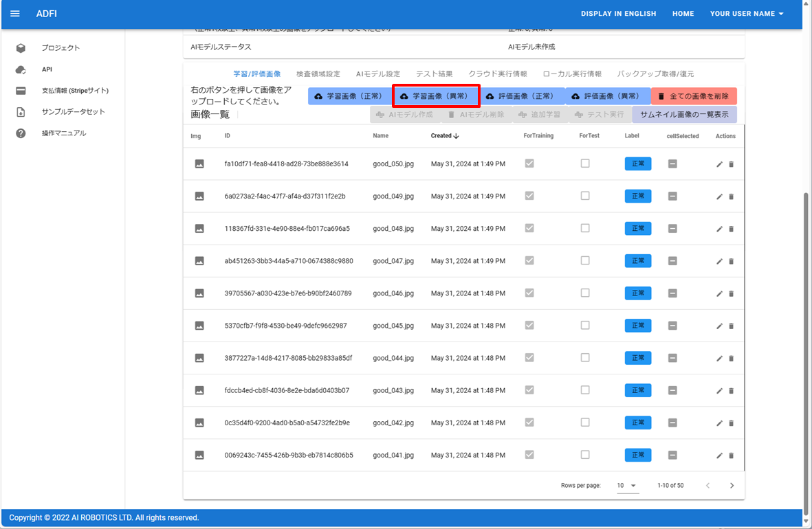
Task: Click image icon for good_046.jpg
Action: [x=199, y=293]
